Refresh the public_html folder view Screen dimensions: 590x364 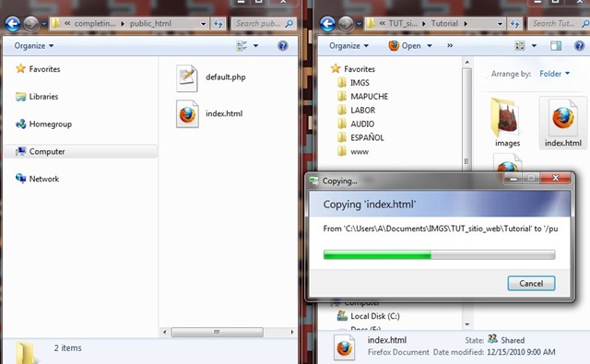point(218,24)
